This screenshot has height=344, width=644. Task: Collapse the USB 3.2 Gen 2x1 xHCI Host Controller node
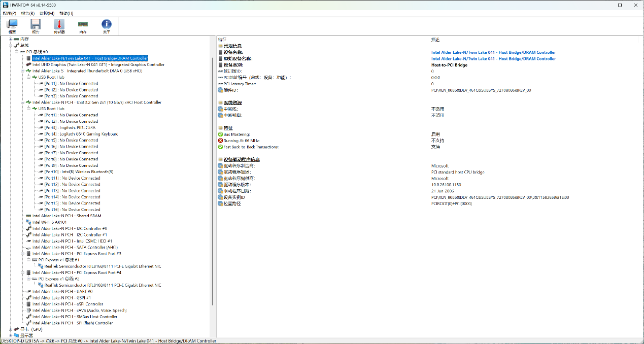pos(23,102)
